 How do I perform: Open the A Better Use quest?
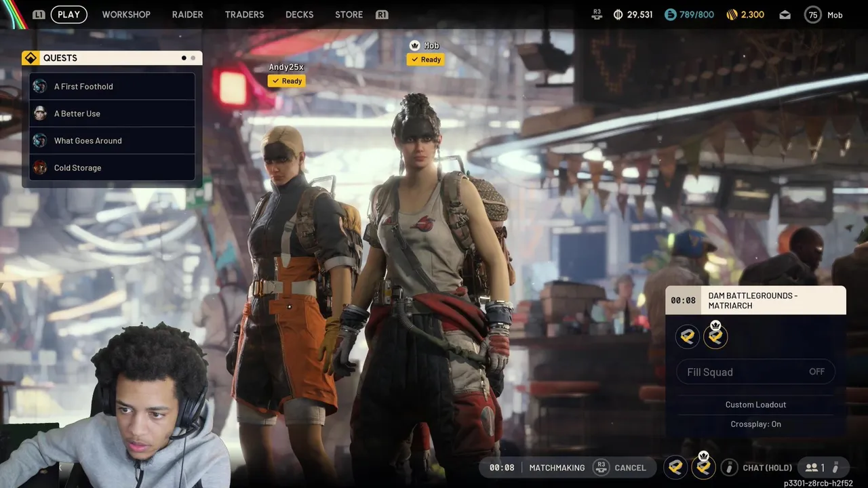click(112, 113)
